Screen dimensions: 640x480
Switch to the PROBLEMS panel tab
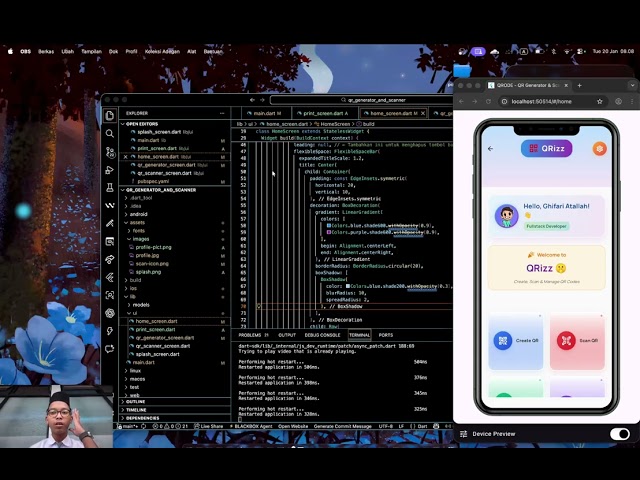pyautogui.click(x=250, y=335)
